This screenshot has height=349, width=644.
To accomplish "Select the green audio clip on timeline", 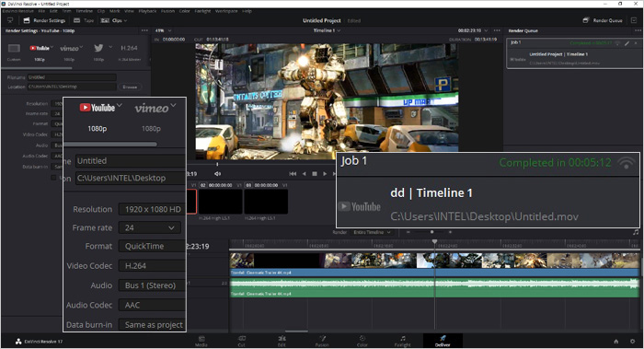I will click(x=434, y=287).
